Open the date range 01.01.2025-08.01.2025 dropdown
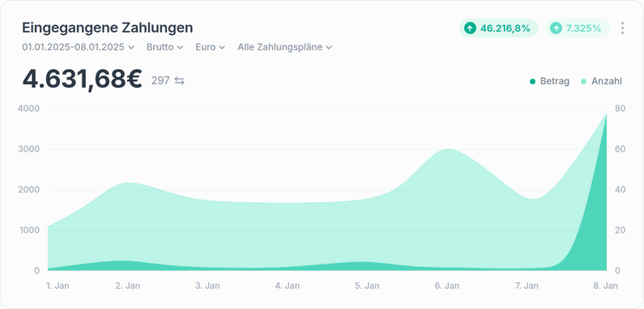 pyautogui.click(x=78, y=47)
